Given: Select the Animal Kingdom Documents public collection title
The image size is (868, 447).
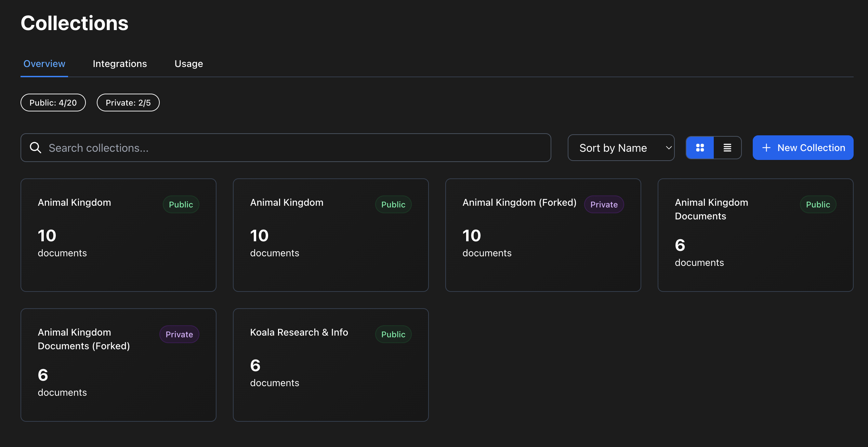Looking at the screenshot, I should (x=711, y=209).
